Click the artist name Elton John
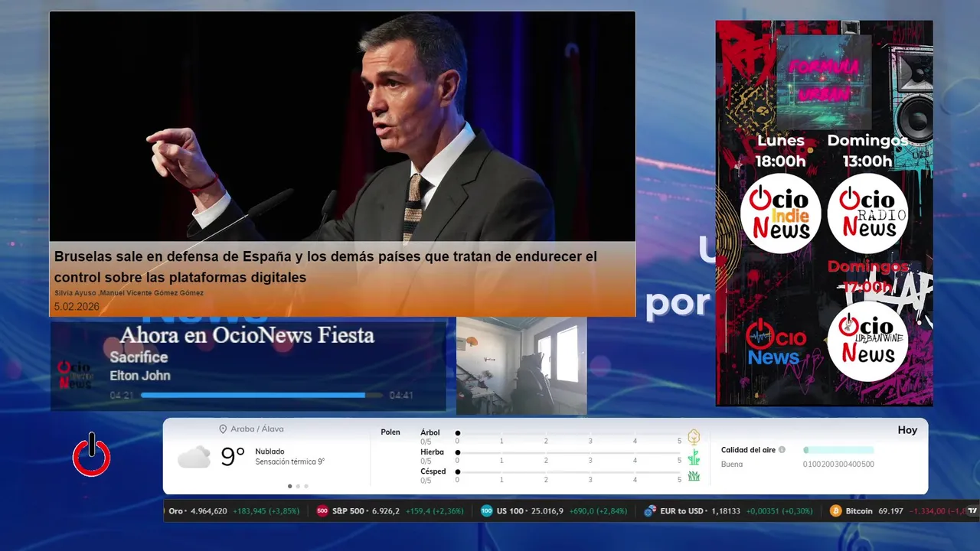 [x=140, y=376]
